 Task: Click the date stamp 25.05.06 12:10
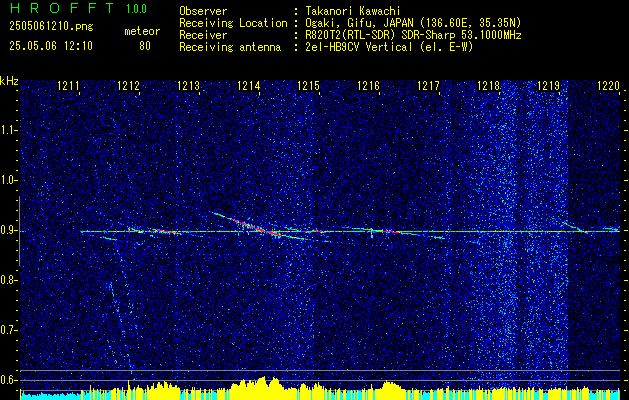point(51,46)
